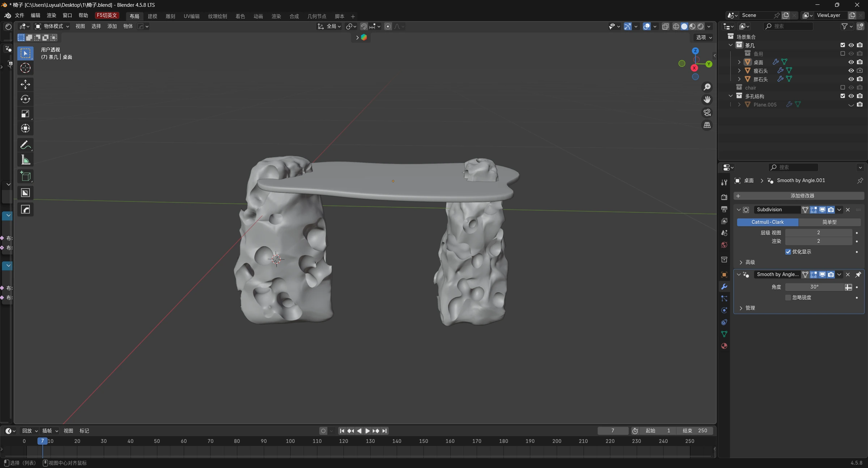Open the 添加 menu in viewport header
The image size is (868, 468).
[x=112, y=26]
